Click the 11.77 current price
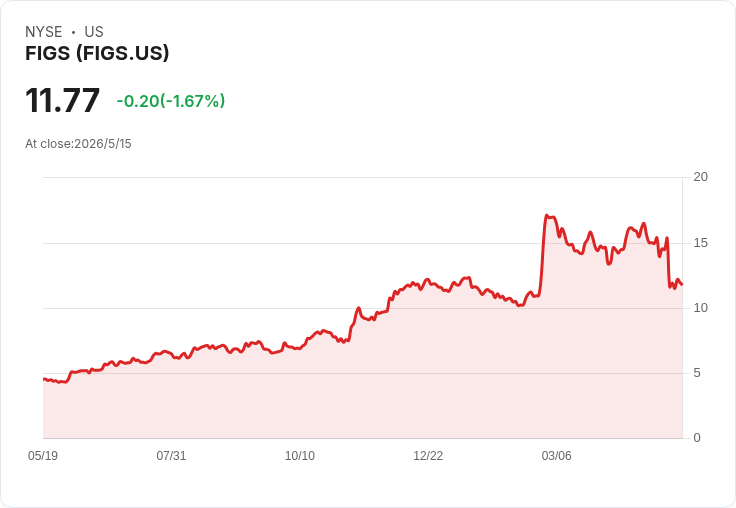Viewport: 736px width, 508px height. pyautogui.click(x=62, y=100)
